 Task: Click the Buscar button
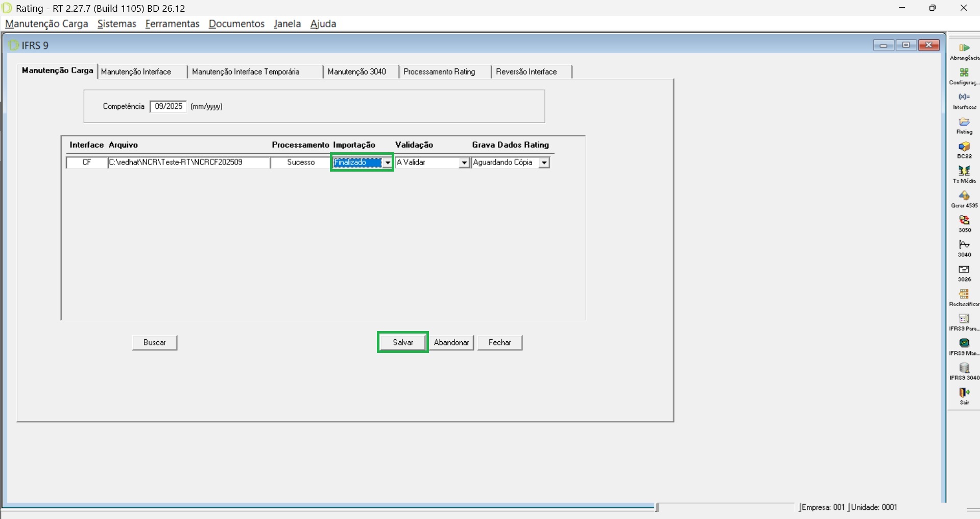click(155, 342)
